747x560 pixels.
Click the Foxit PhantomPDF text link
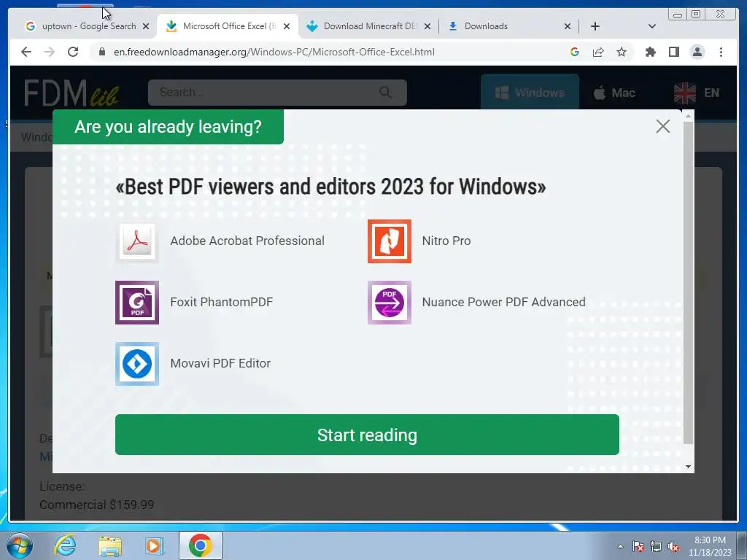click(x=222, y=303)
